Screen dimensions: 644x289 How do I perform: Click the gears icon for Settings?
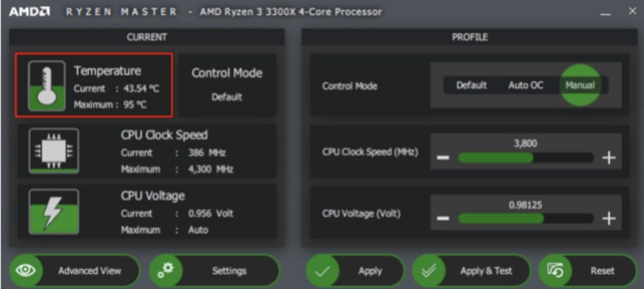(166, 270)
